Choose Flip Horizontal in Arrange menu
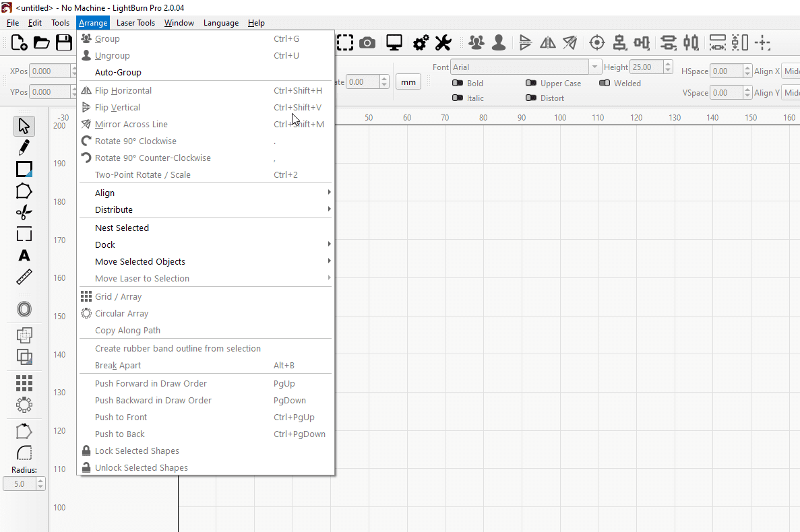This screenshot has height=532, width=800. 206,91
